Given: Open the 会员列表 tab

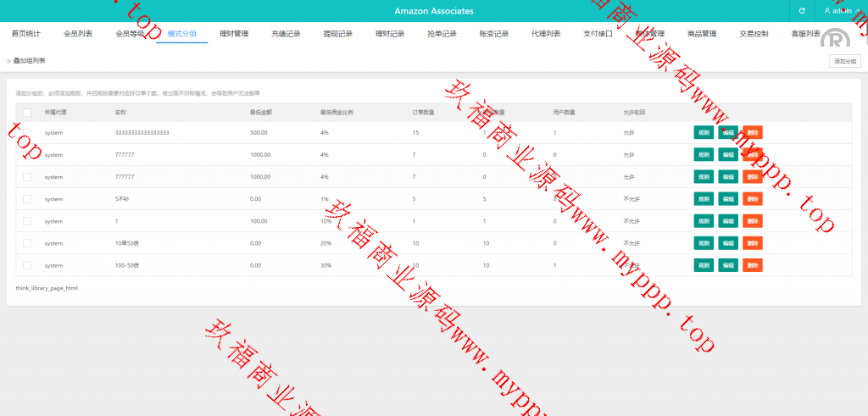Looking at the screenshot, I should 78,34.
